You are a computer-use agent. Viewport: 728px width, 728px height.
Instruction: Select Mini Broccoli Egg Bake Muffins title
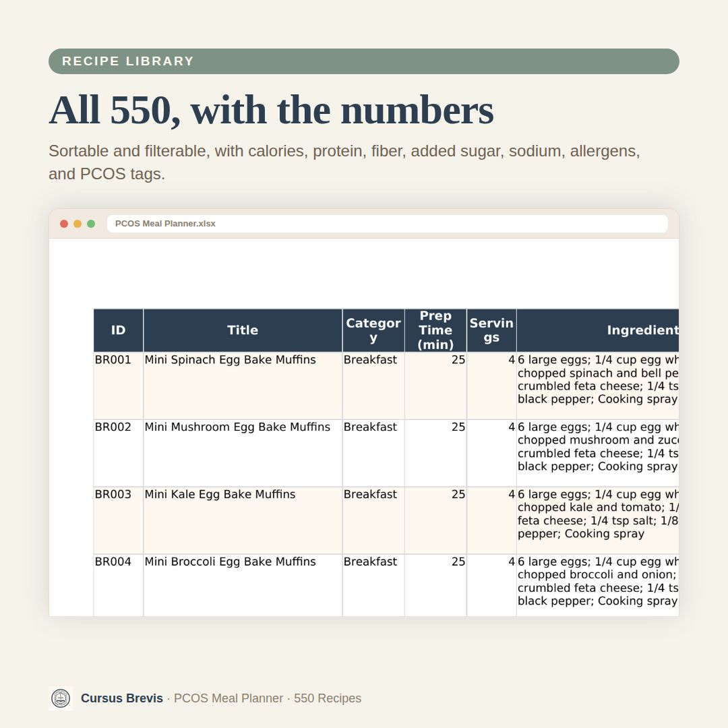243,586
